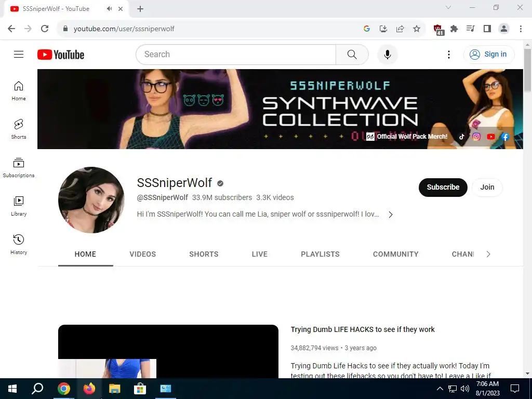Open the Windows Start menu
Image resolution: width=532 pixels, height=399 pixels.
(x=12, y=389)
